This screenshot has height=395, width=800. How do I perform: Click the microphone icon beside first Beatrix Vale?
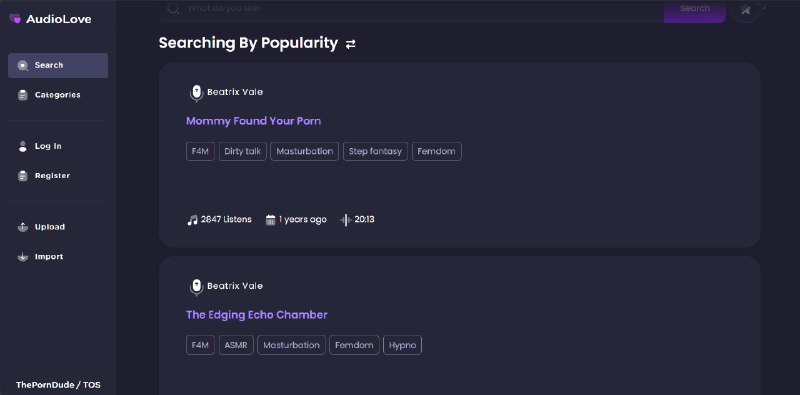[x=196, y=93]
